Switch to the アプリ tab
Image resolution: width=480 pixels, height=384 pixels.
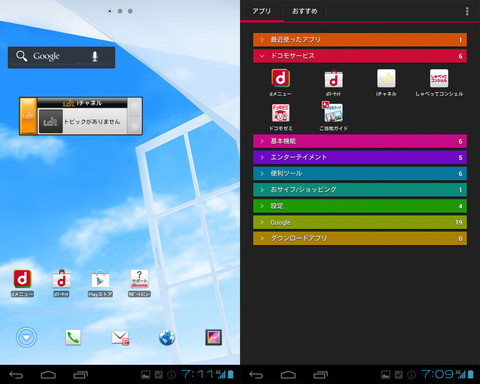[262, 11]
